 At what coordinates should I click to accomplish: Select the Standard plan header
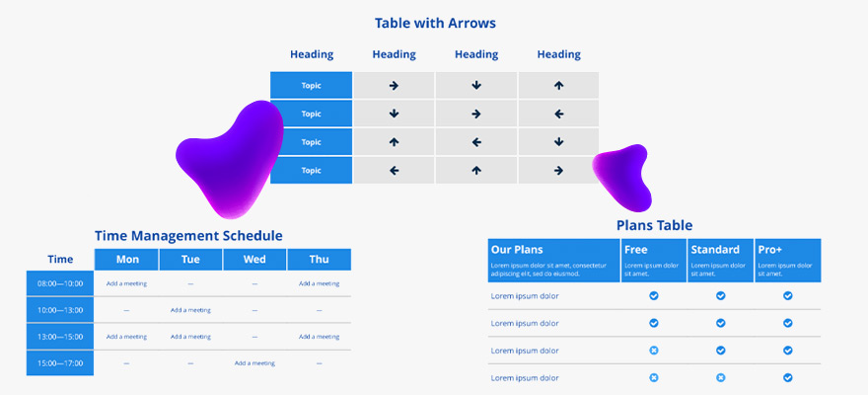721,261
